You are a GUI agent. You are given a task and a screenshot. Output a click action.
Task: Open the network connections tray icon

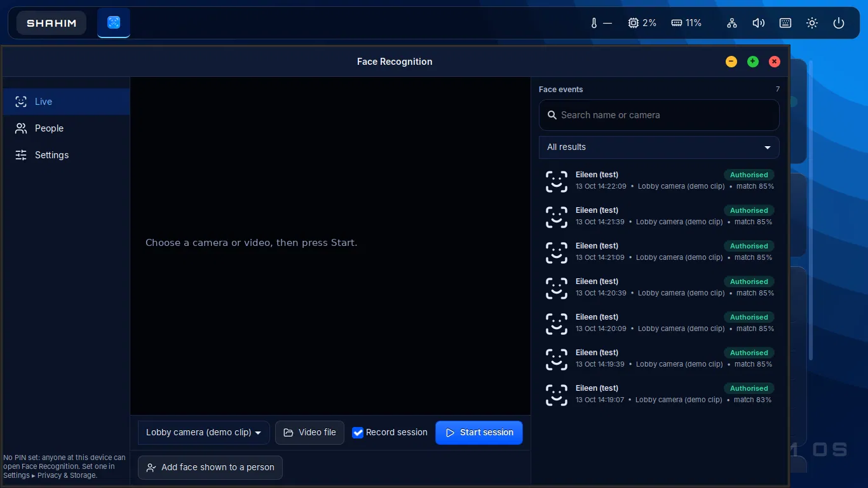coord(732,23)
